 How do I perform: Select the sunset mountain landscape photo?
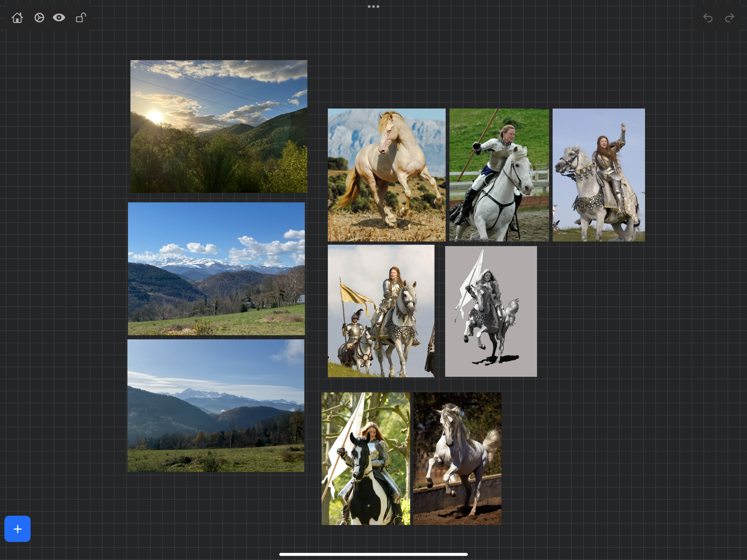[x=218, y=126]
